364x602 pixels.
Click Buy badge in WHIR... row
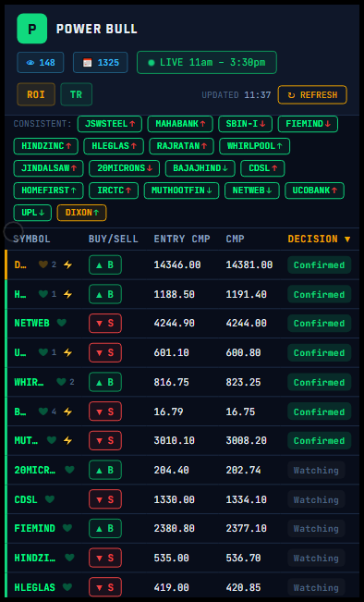(x=105, y=382)
